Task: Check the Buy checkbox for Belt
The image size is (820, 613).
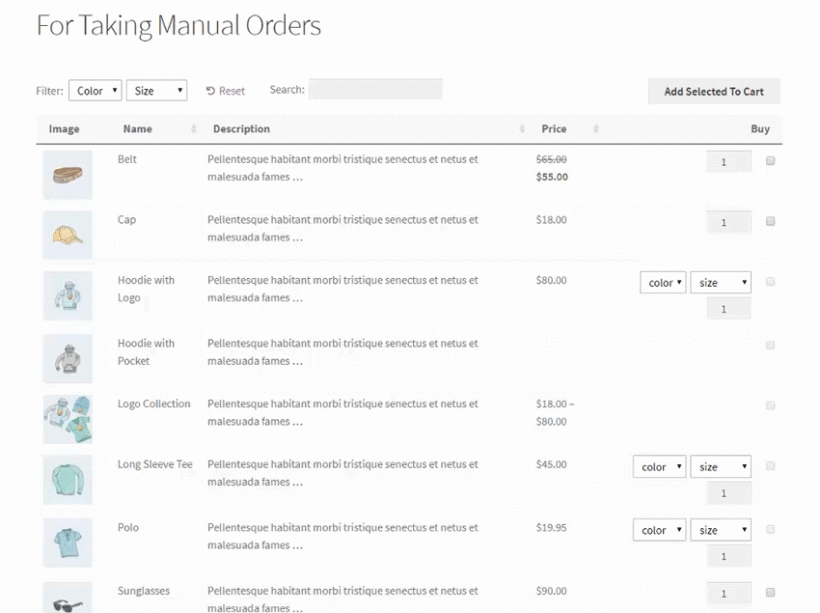Action: click(770, 161)
